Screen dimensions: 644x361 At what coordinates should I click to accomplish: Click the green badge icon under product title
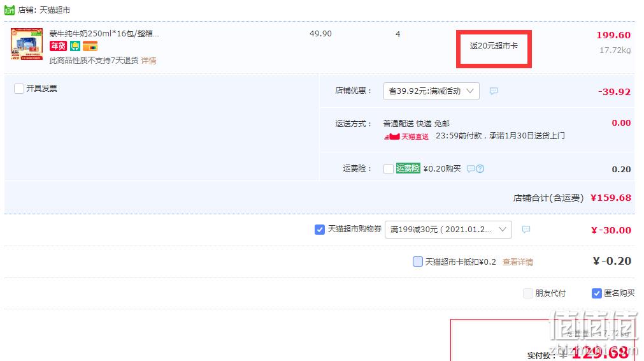(75, 46)
